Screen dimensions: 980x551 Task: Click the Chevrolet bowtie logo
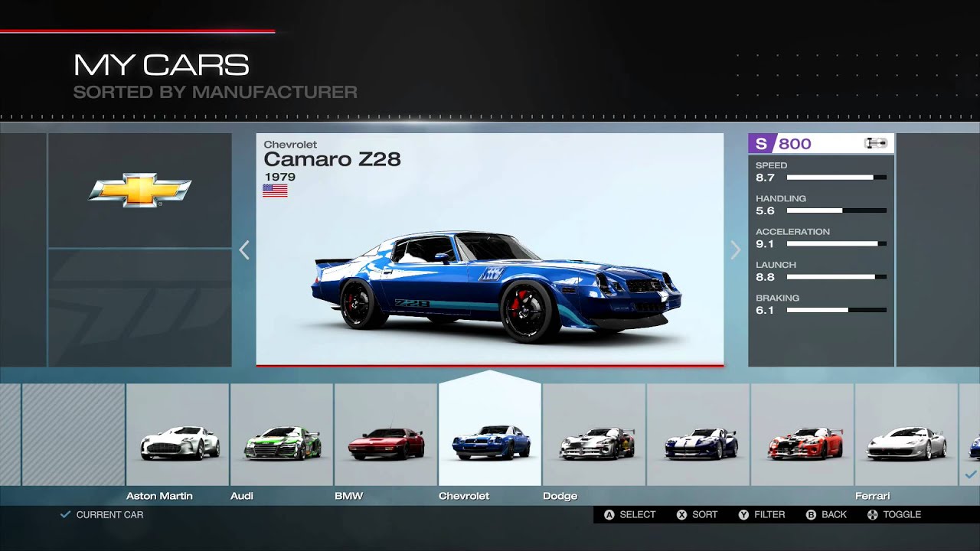pyautogui.click(x=139, y=190)
